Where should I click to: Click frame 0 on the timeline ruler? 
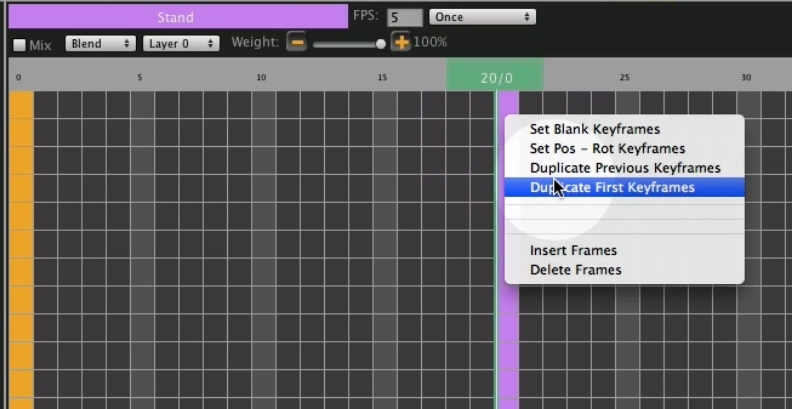[19, 77]
